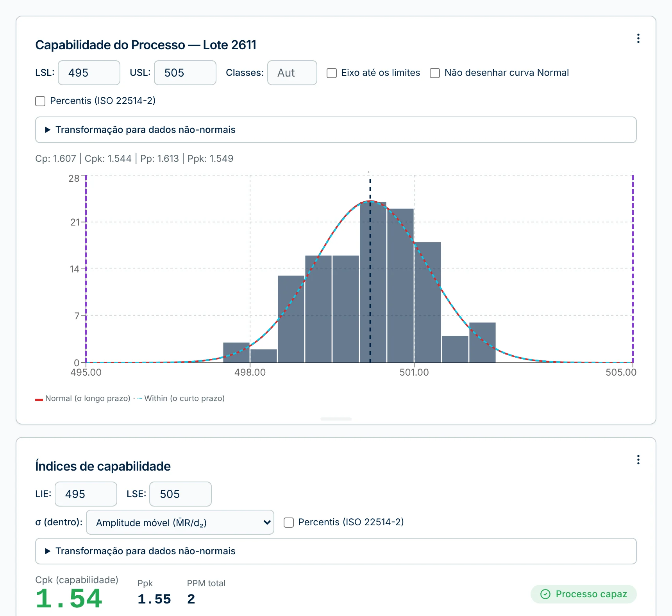Click the Processo capaz status badge
The image size is (672, 616).
click(584, 594)
